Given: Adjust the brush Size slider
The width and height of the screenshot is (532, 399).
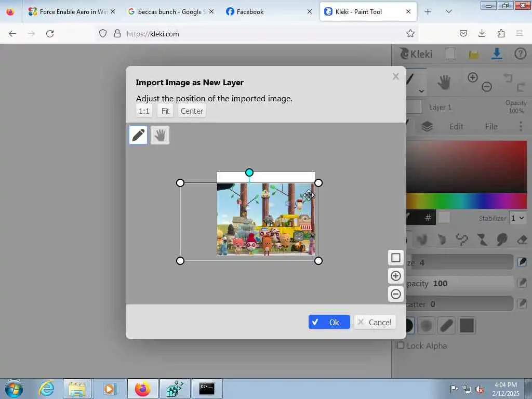Looking at the screenshot, I should (460, 262).
